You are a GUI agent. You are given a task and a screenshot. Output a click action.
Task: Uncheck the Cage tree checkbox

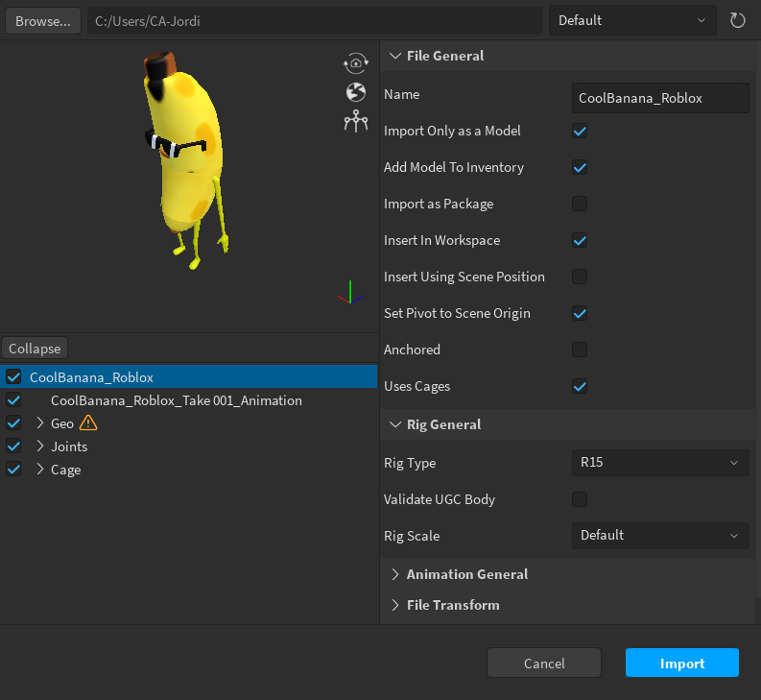click(x=13, y=470)
